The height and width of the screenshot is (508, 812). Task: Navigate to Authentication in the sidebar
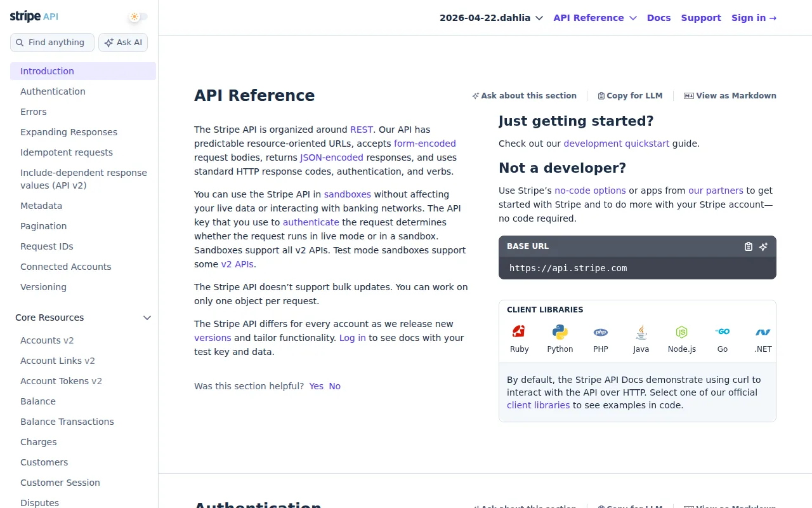53,91
